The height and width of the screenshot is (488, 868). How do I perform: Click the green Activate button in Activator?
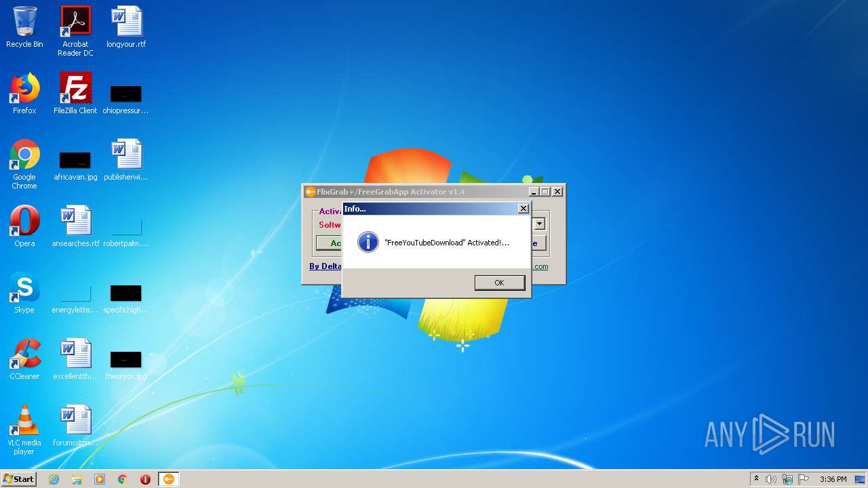tap(330, 243)
